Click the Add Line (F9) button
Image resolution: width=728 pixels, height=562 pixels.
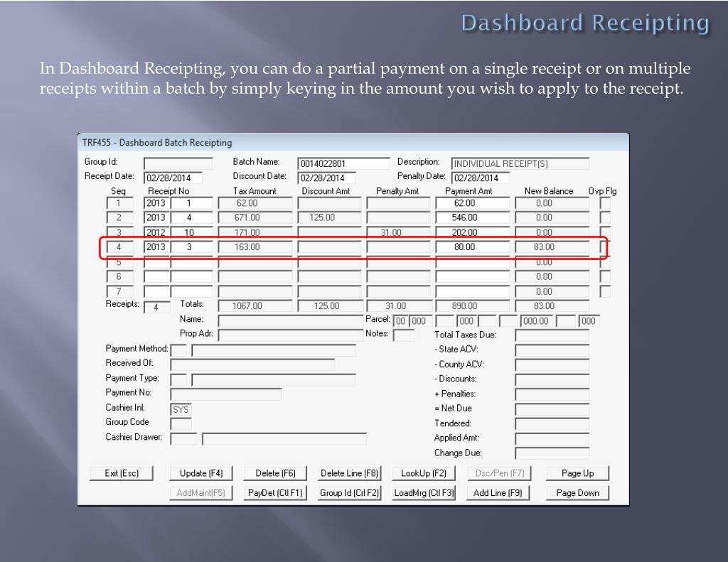coord(498,493)
